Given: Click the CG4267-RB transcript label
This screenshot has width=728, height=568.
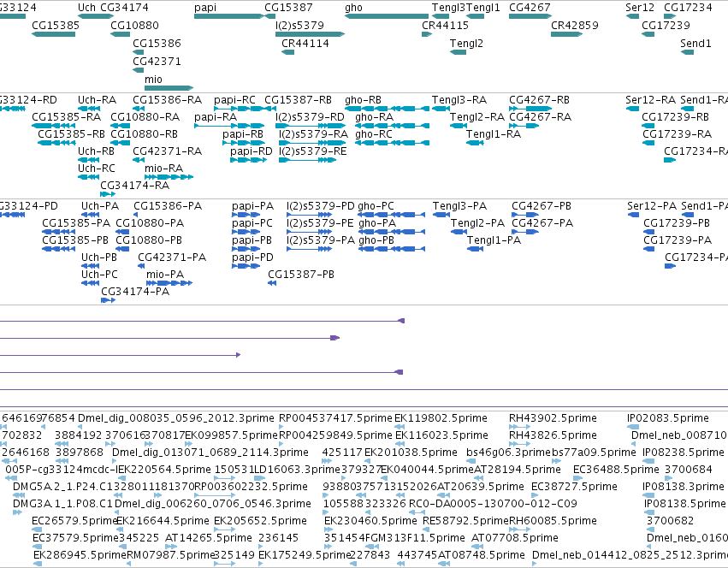Looking at the screenshot, I should (539, 100).
